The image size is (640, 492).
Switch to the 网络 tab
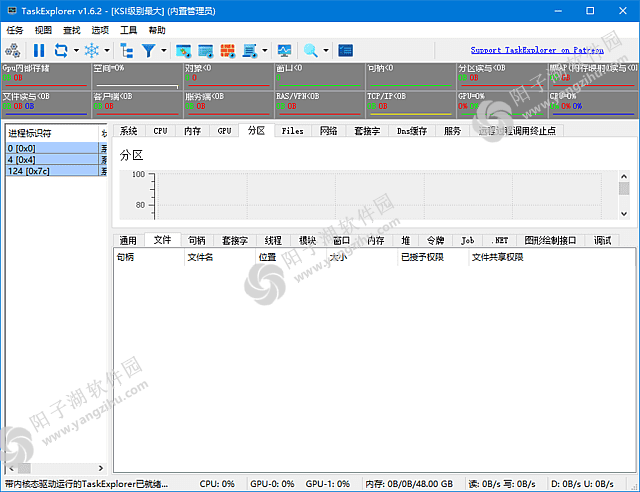tap(329, 131)
